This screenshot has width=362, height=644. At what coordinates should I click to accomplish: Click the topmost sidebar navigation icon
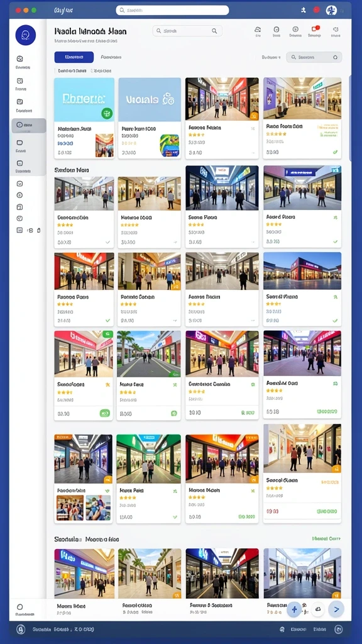(x=19, y=58)
